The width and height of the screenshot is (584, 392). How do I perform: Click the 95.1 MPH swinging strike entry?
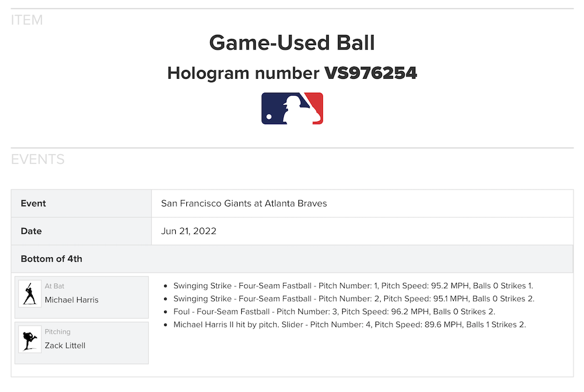[353, 299]
